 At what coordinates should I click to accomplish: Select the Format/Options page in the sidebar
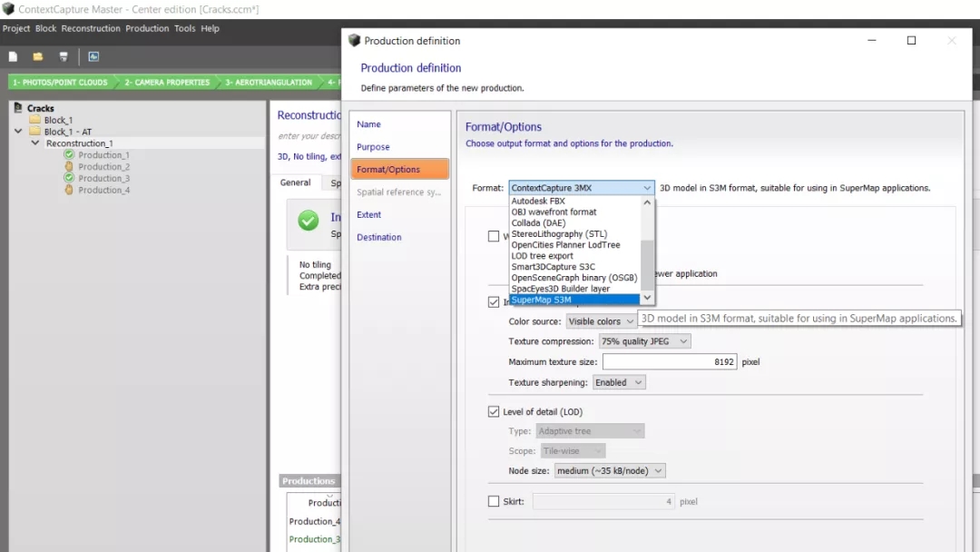pos(400,170)
